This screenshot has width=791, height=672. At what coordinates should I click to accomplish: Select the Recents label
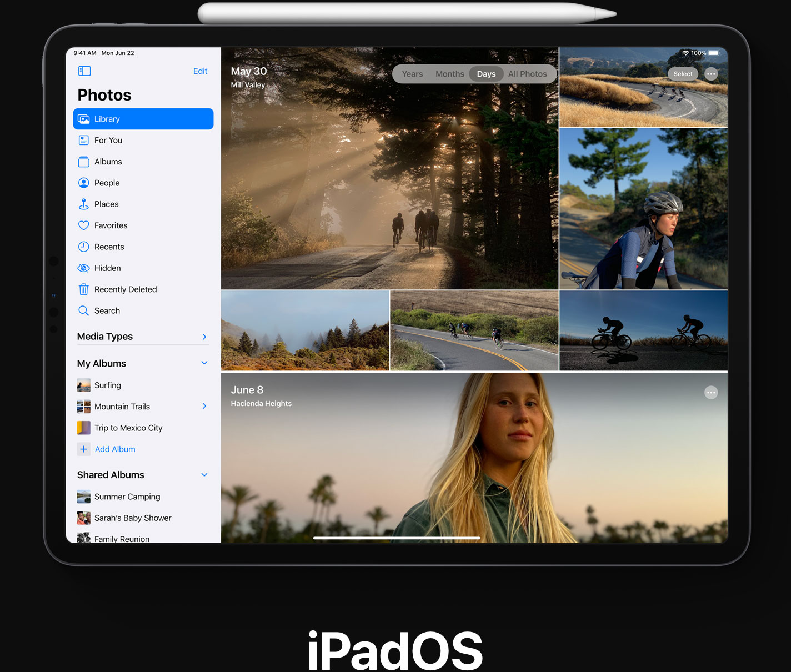click(109, 247)
